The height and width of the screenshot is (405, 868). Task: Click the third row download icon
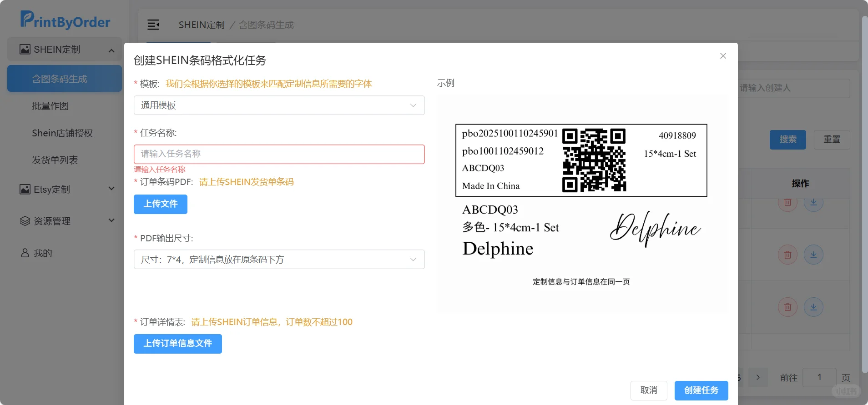click(x=813, y=307)
